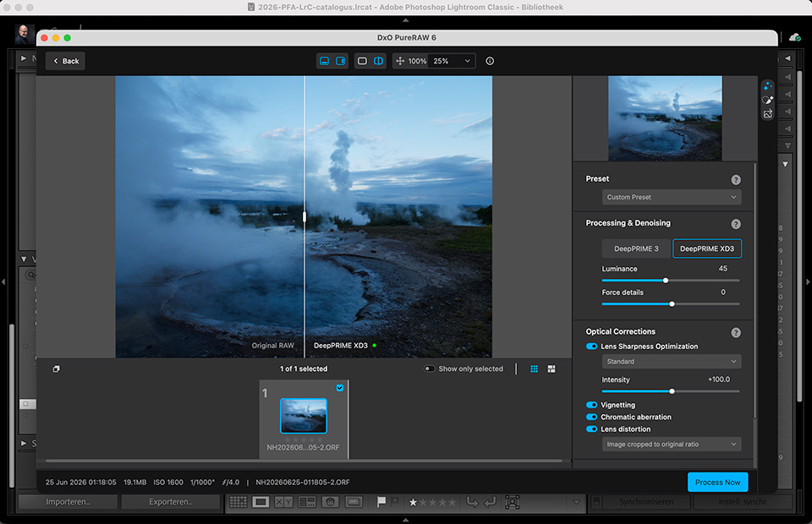Screen dimensions: 812x524
Task: Select Lightroom survey view icon
Action: click(306, 502)
